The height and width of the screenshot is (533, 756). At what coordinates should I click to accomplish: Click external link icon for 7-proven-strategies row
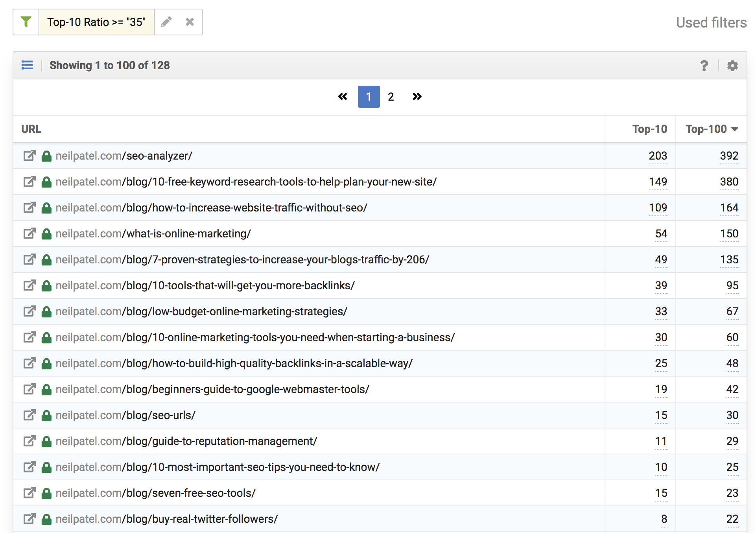[30, 259]
